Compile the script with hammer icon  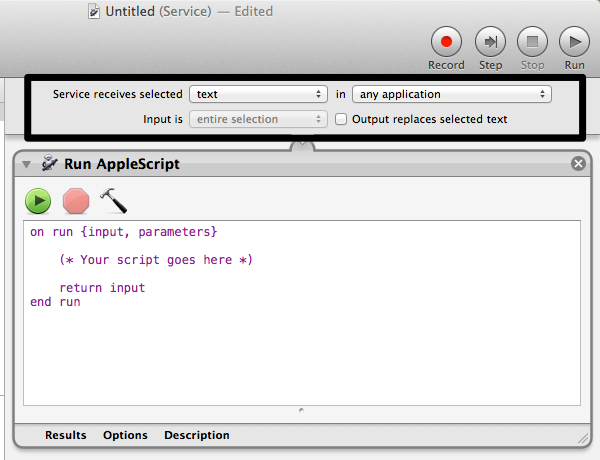tap(113, 201)
